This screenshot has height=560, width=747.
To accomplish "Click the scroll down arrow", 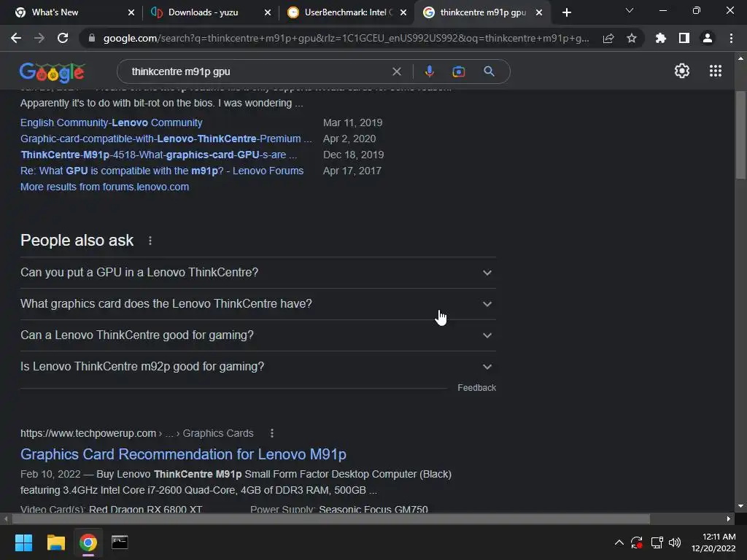I will tap(740, 506).
